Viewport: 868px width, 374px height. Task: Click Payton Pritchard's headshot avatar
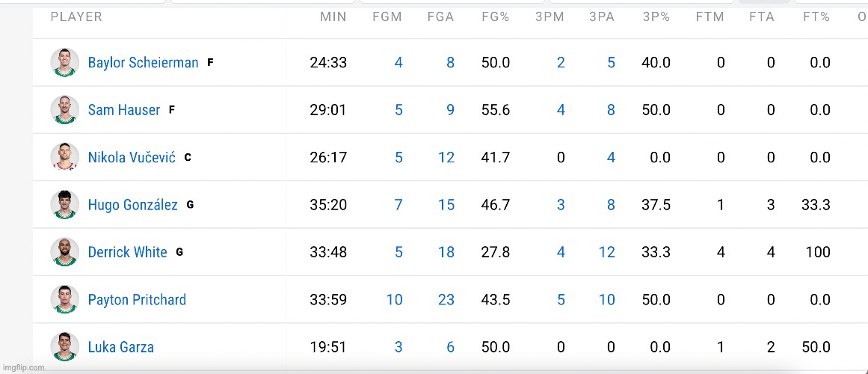[x=65, y=299]
